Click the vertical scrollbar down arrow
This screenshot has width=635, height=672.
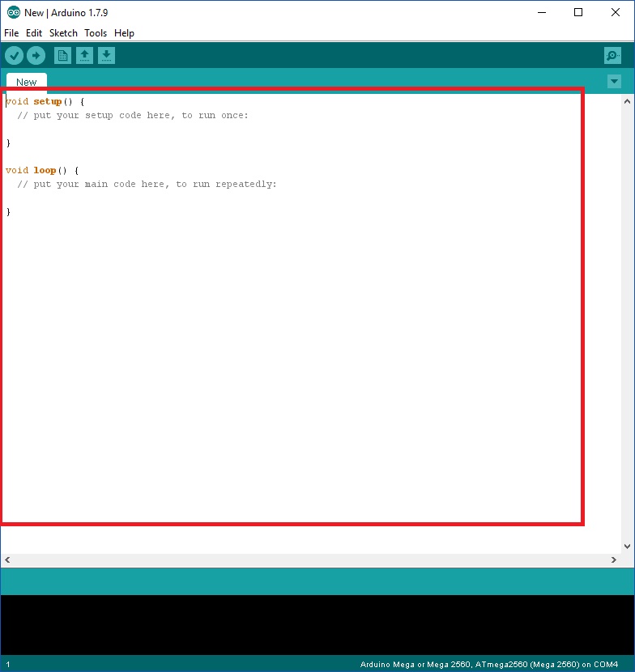tap(627, 547)
